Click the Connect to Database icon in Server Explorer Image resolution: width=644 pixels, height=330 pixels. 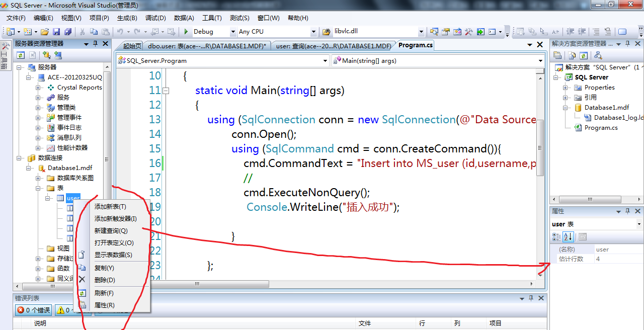[46, 55]
